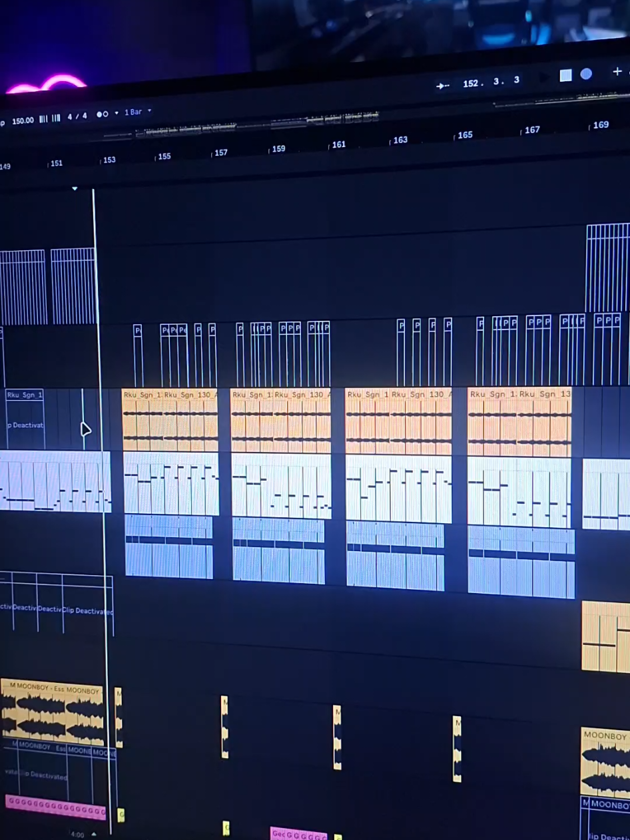Click bar 155 on the timeline ruler
630x840 pixels.
(x=164, y=156)
